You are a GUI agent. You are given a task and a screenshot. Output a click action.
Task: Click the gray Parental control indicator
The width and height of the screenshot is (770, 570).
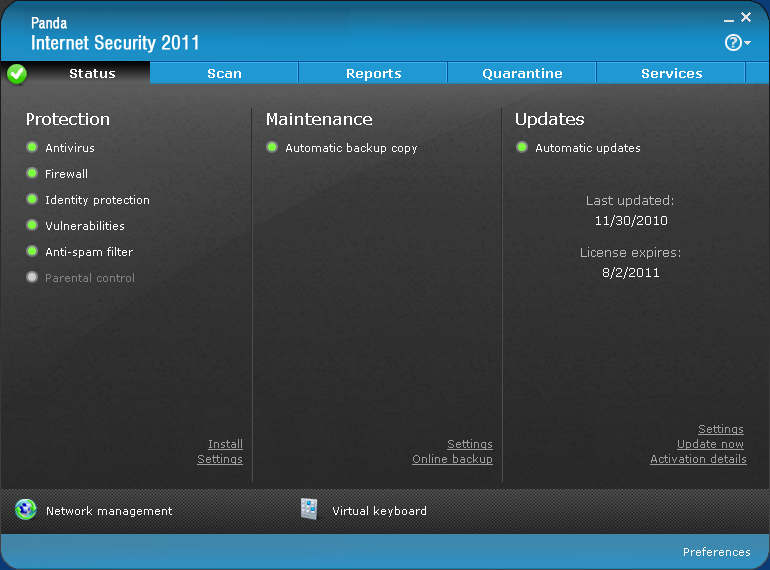32,278
